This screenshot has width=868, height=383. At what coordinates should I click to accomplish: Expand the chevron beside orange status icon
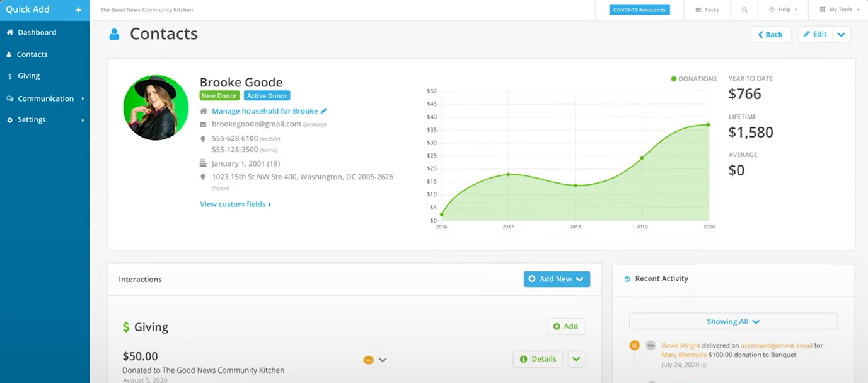click(382, 360)
